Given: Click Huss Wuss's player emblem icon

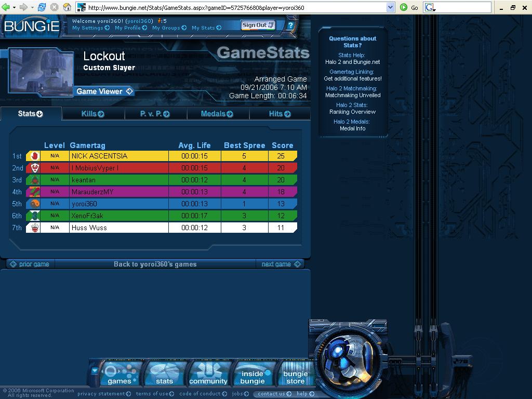Looking at the screenshot, I should [34, 228].
